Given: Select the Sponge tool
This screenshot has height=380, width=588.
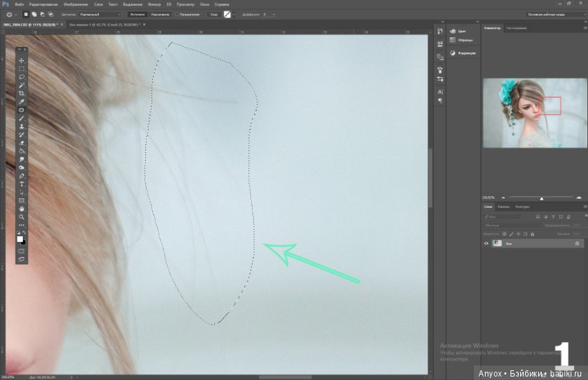Looking at the screenshot, I should (x=21, y=168).
